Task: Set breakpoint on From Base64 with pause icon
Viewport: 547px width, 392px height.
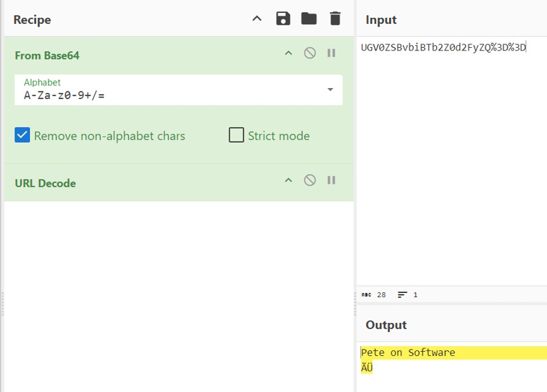Action: click(332, 53)
